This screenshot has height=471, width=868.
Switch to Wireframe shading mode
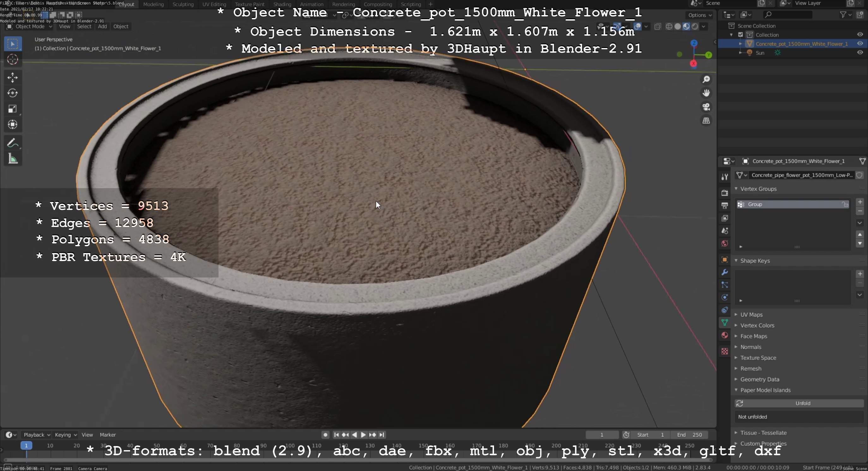(x=669, y=27)
